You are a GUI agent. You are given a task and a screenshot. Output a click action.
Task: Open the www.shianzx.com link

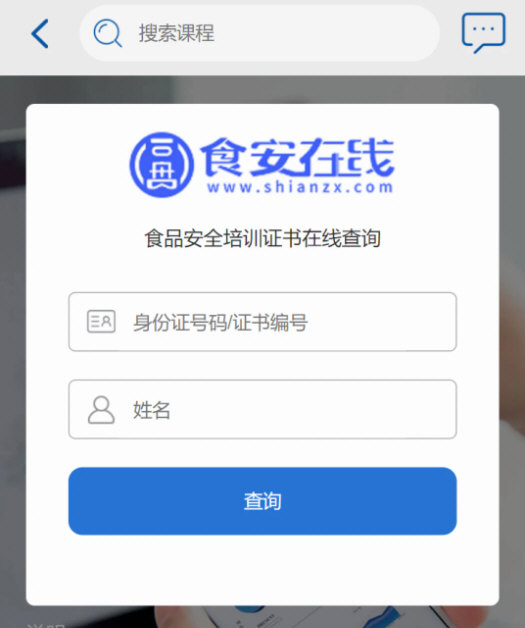(300, 187)
